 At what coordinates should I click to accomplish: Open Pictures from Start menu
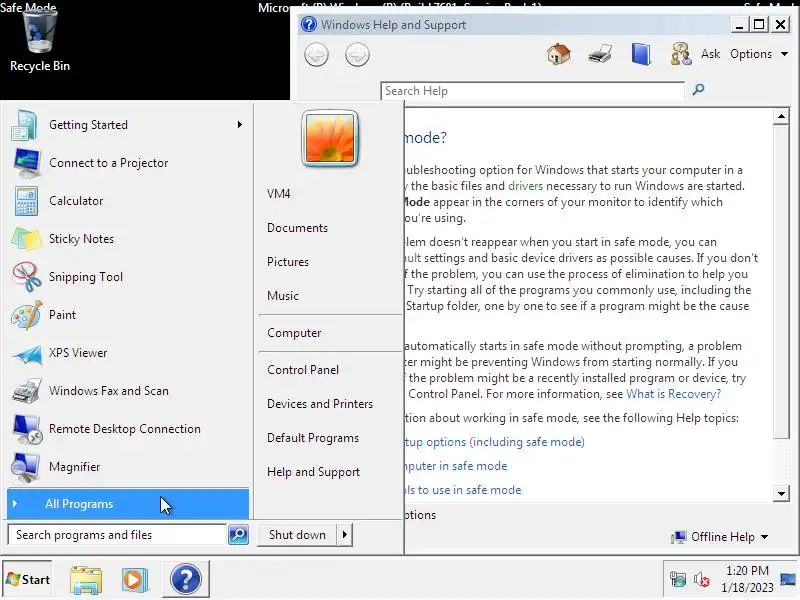[288, 262]
